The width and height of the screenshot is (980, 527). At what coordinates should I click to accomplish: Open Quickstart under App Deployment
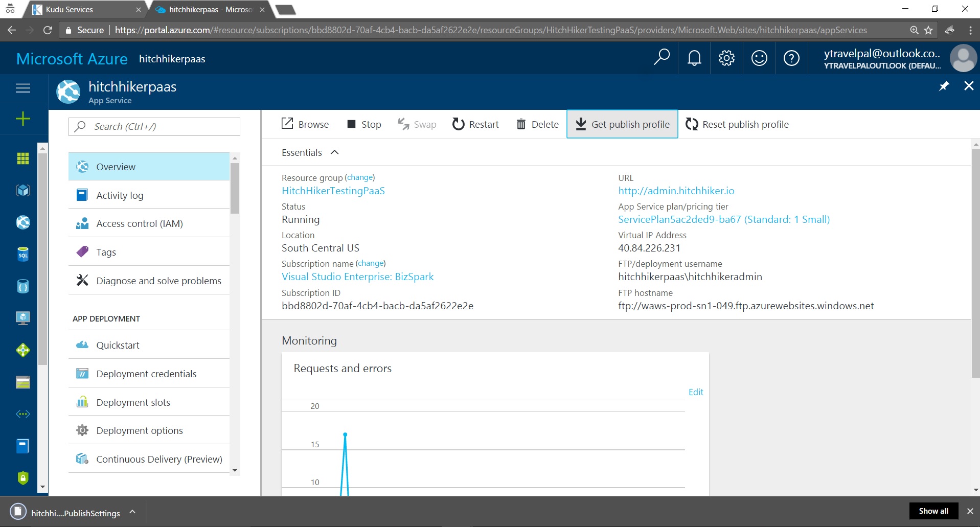[x=149, y=345]
